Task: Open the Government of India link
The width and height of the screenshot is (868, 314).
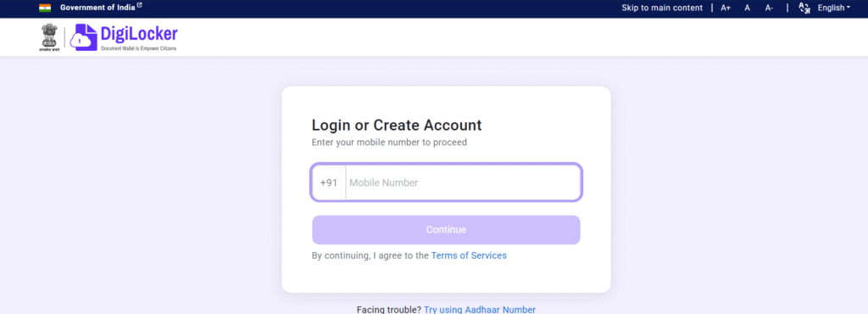Action: (98, 8)
